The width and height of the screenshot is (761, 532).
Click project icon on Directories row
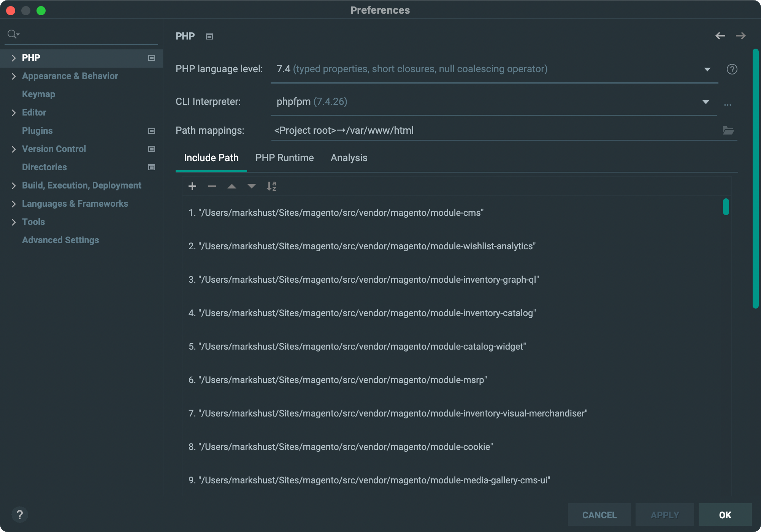[x=152, y=167]
